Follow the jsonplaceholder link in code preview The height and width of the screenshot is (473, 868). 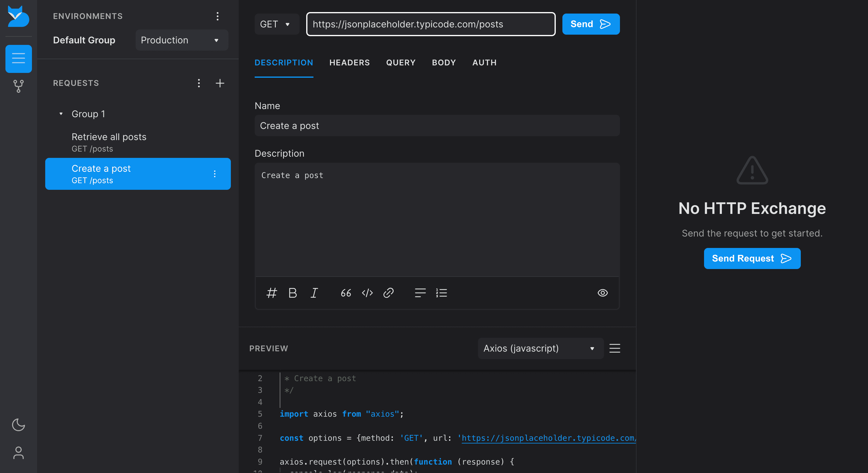click(548, 438)
